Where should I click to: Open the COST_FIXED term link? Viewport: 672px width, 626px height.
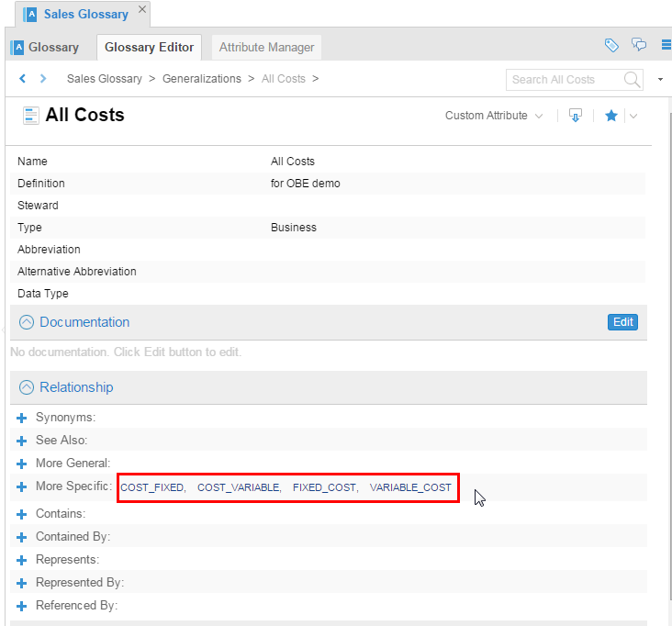coord(152,487)
